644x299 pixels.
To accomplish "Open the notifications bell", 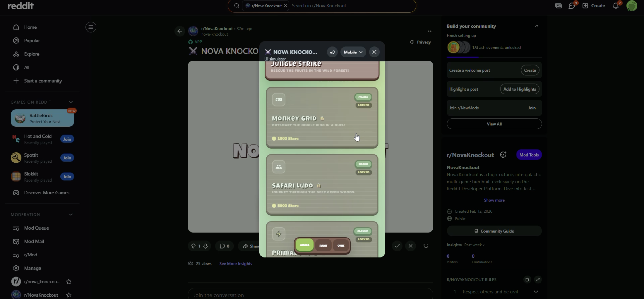I will click(616, 6).
